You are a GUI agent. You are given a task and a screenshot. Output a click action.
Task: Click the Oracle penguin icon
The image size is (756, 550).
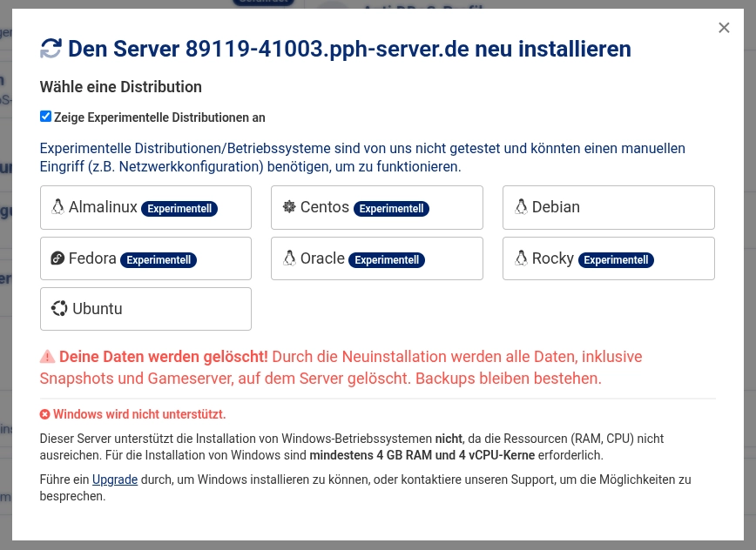(289, 258)
